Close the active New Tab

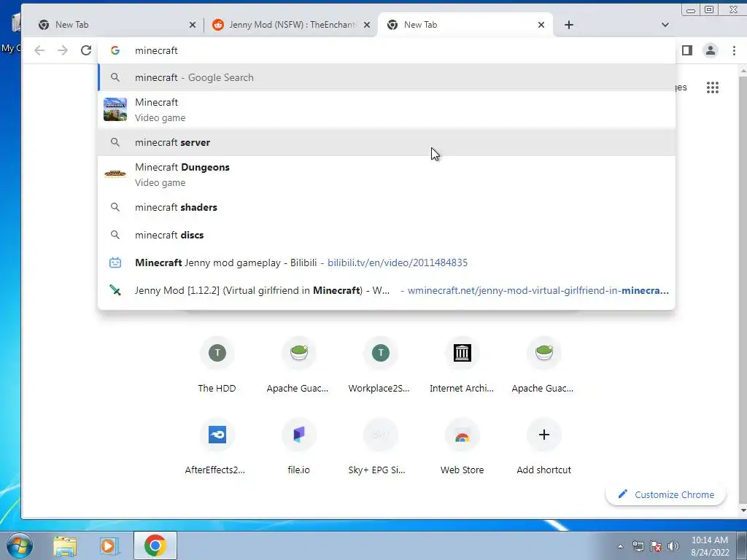541,25
